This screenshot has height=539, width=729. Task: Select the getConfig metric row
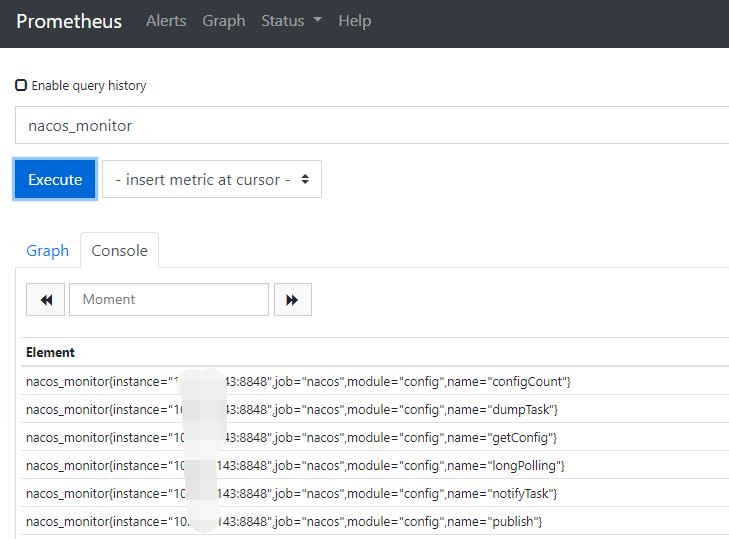click(375, 437)
